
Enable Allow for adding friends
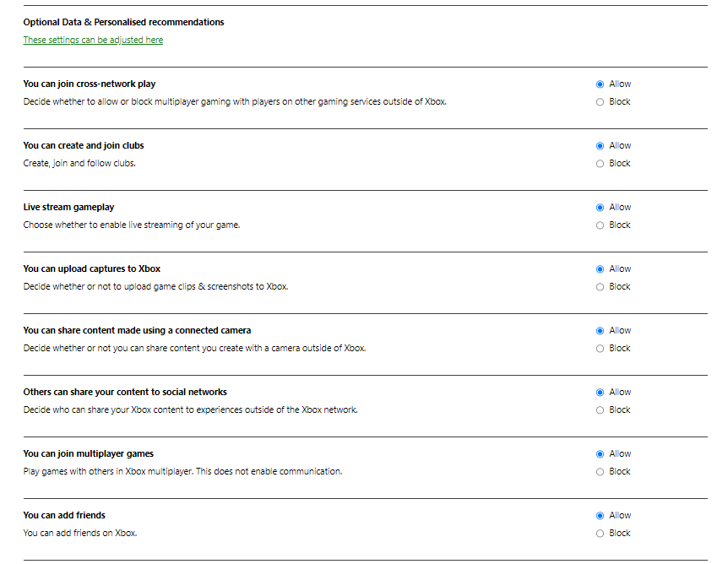(x=600, y=516)
